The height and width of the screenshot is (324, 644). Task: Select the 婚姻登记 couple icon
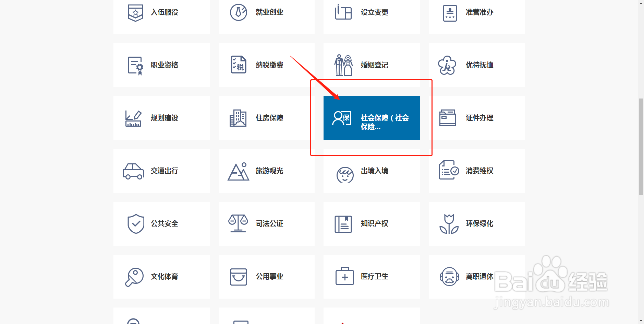pyautogui.click(x=343, y=65)
